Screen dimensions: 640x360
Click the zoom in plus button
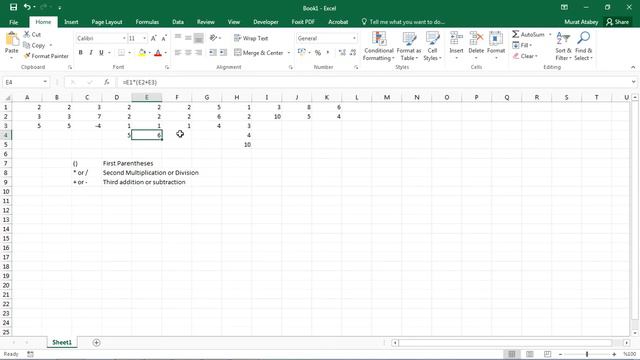(x=614, y=354)
